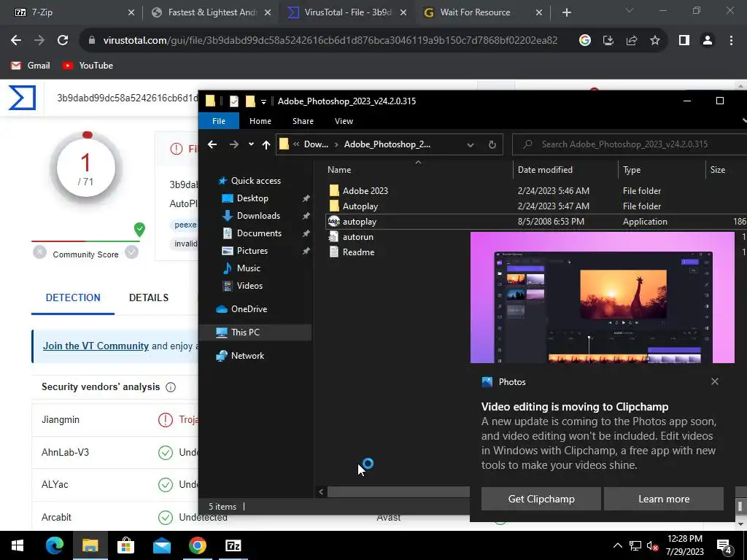Select autorun file
The width and height of the screenshot is (747, 560).
click(357, 237)
